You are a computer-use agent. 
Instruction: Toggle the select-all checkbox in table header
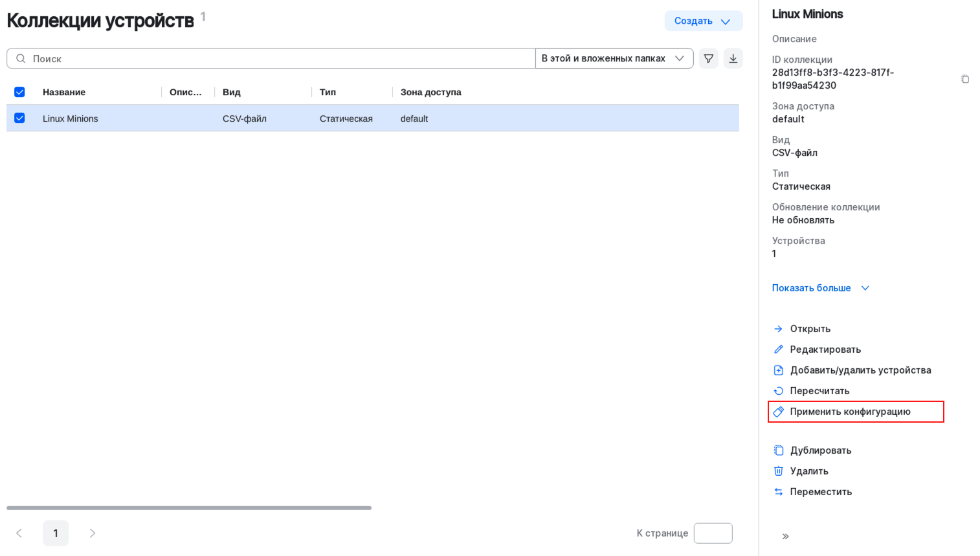click(x=19, y=92)
